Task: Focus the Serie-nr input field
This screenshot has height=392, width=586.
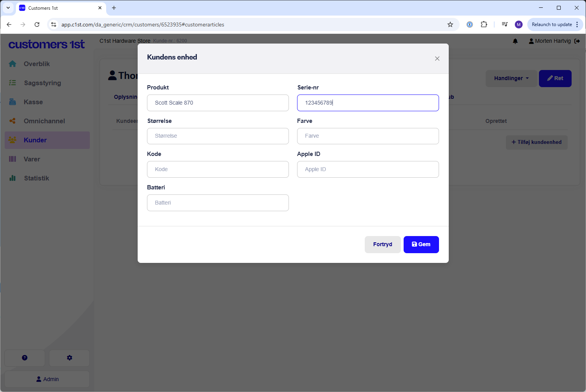Action: click(x=368, y=103)
